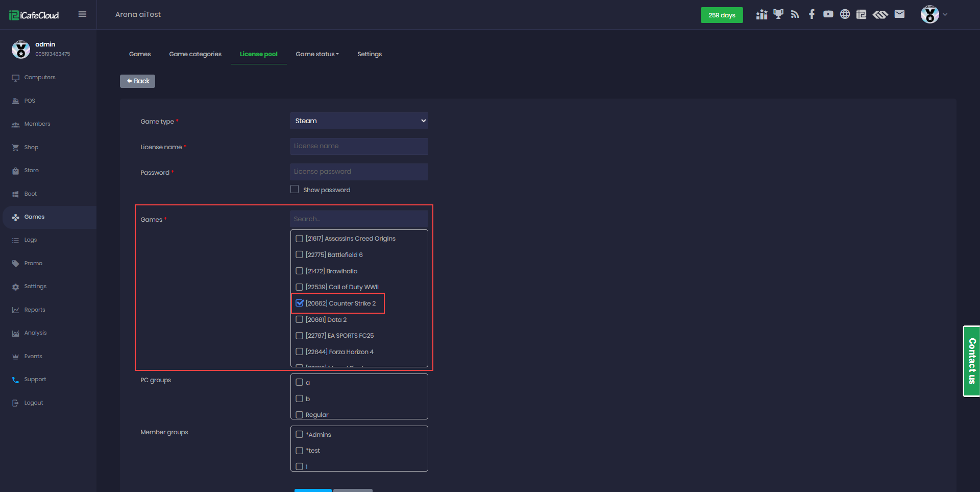Screen dimensions: 980x492
Task: Switch to the Game categories tab
Action: [195, 54]
